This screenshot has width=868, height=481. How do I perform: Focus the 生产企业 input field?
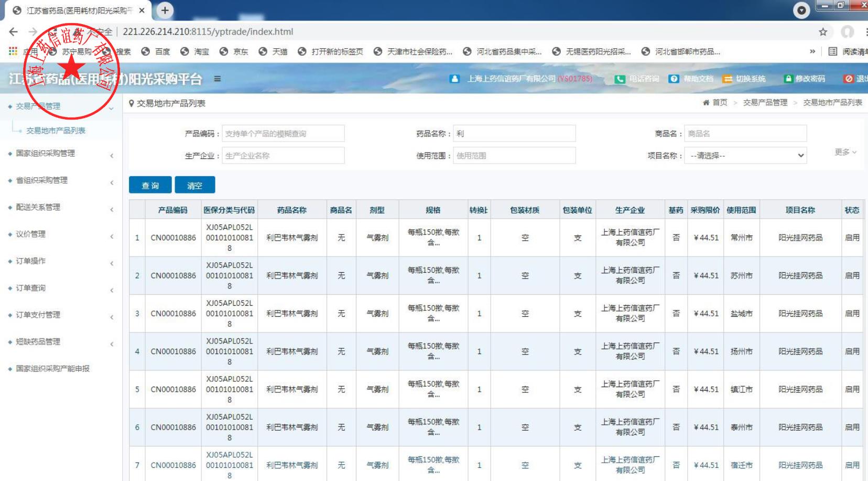[284, 156]
